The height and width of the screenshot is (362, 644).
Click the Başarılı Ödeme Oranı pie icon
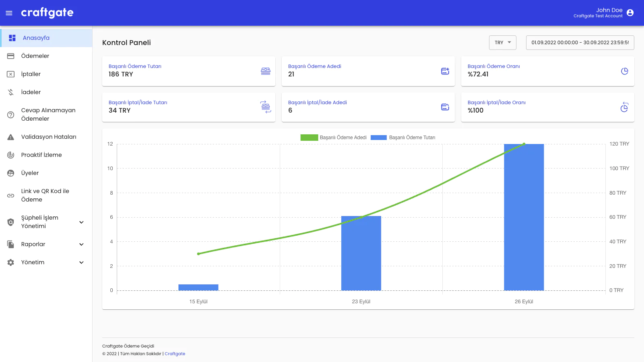(x=624, y=71)
